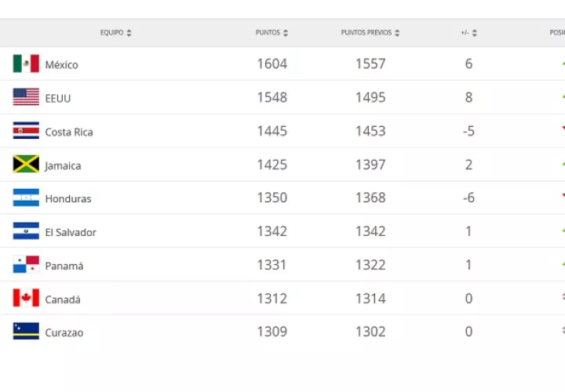Select México points value 1604
This screenshot has height=392, width=565.
(x=272, y=64)
